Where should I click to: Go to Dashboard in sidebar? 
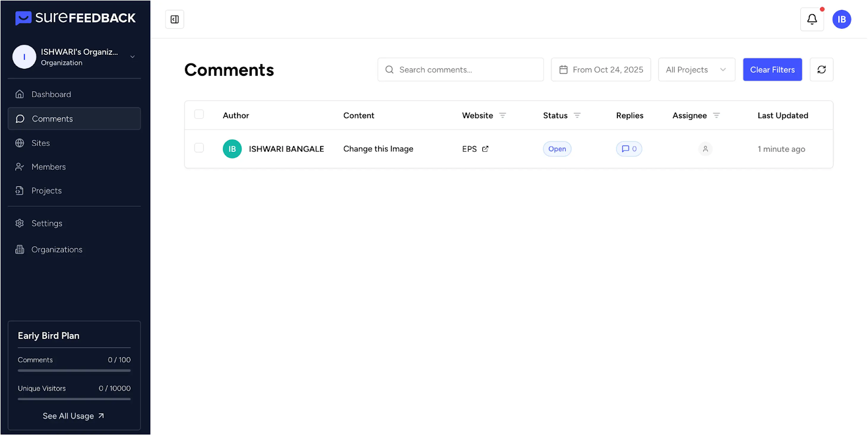[51, 94]
